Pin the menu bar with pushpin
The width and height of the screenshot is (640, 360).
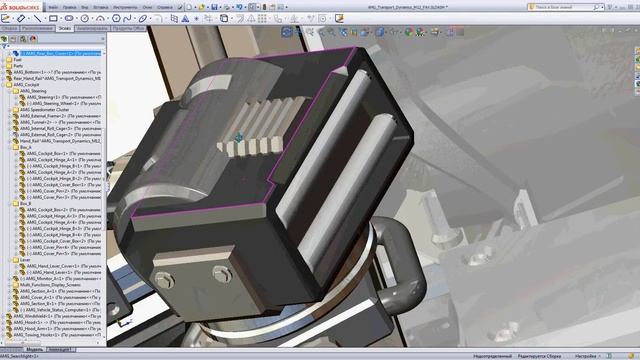click(x=180, y=7)
